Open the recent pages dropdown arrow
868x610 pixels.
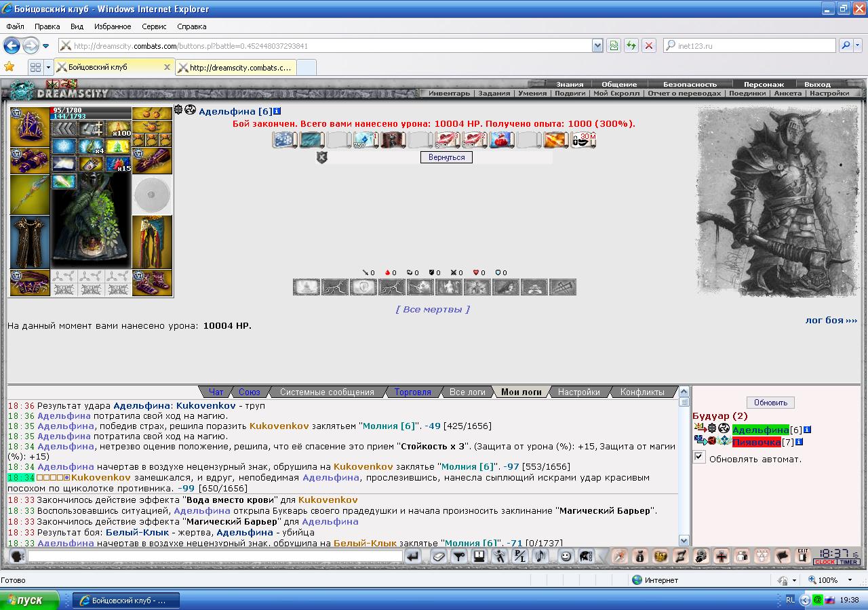(x=45, y=46)
